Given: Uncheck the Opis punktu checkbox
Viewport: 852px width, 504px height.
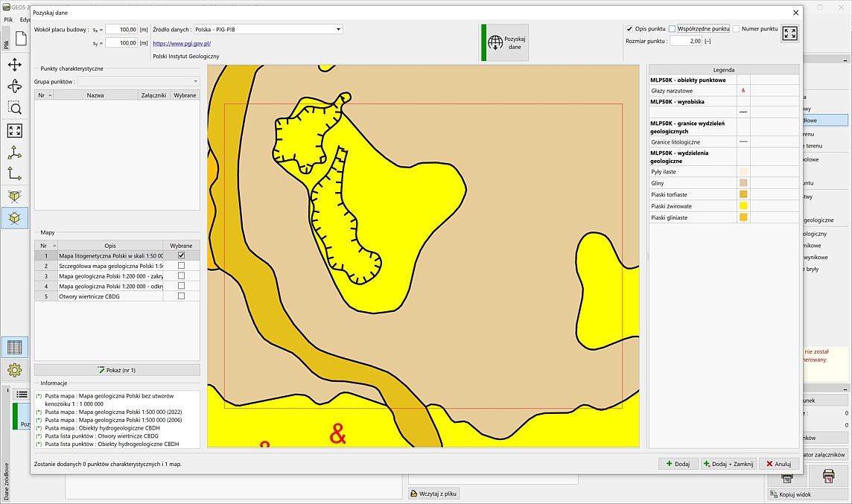Looking at the screenshot, I should coord(629,29).
